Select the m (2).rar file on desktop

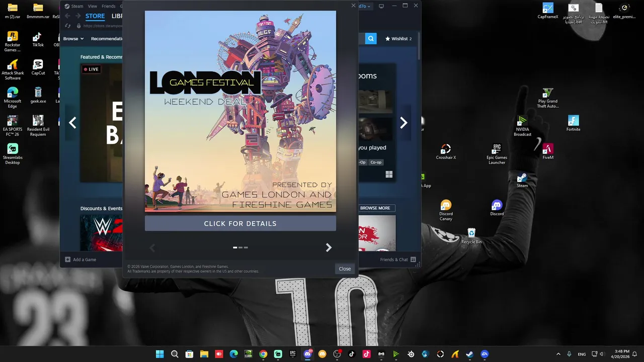tap(13, 11)
